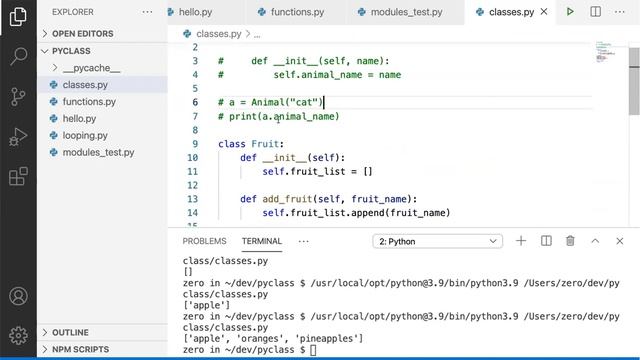Viewport: 640px width, 360px height.
Task: Click line number 9 in gutter
Action: [x=195, y=144]
